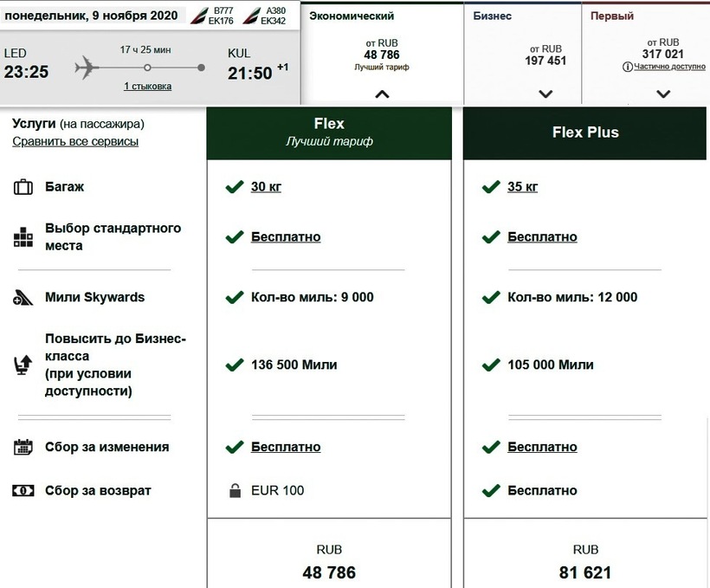Image resolution: width=710 pixels, height=588 pixels.
Task: Open the Сравнить все сервисы link
Action: (75, 141)
